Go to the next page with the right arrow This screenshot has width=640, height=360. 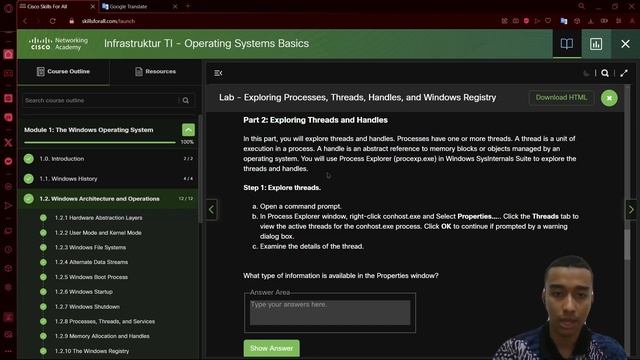(631, 209)
